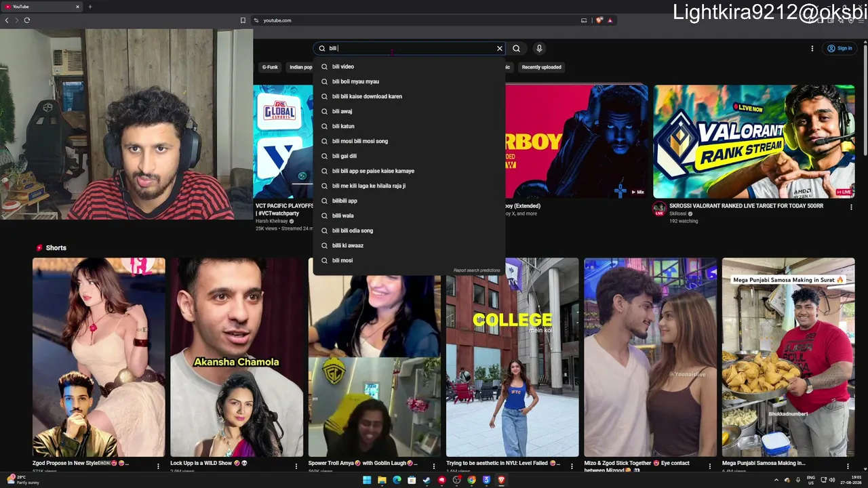The width and height of the screenshot is (868, 488).
Task: Go back in browser history
Action: click(x=7, y=20)
